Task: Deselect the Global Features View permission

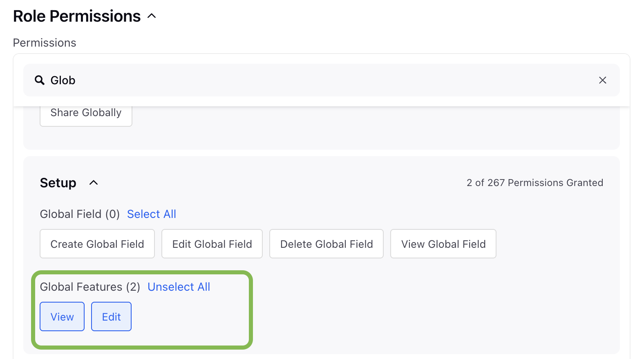Action: 62,316
